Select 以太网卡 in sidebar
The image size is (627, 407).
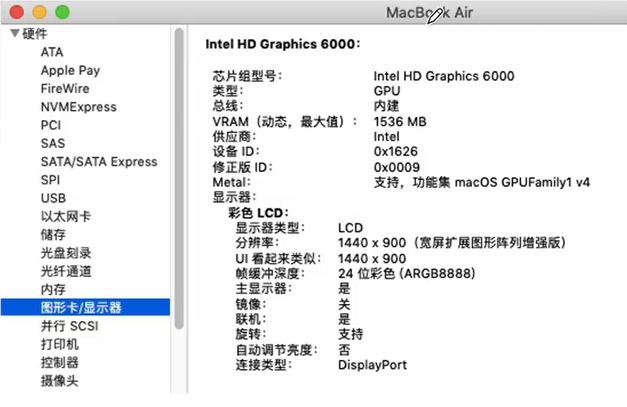(66, 217)
